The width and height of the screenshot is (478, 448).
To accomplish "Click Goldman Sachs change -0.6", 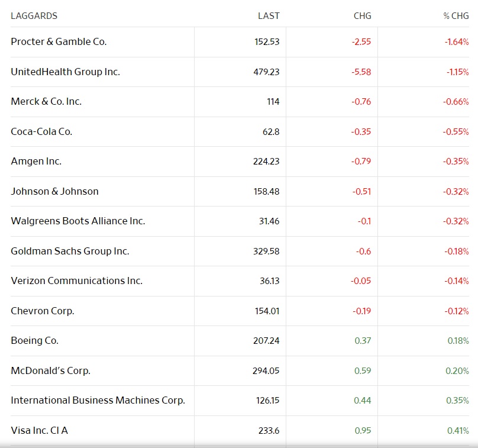I will pyautogui.click(x=363, y=252).
